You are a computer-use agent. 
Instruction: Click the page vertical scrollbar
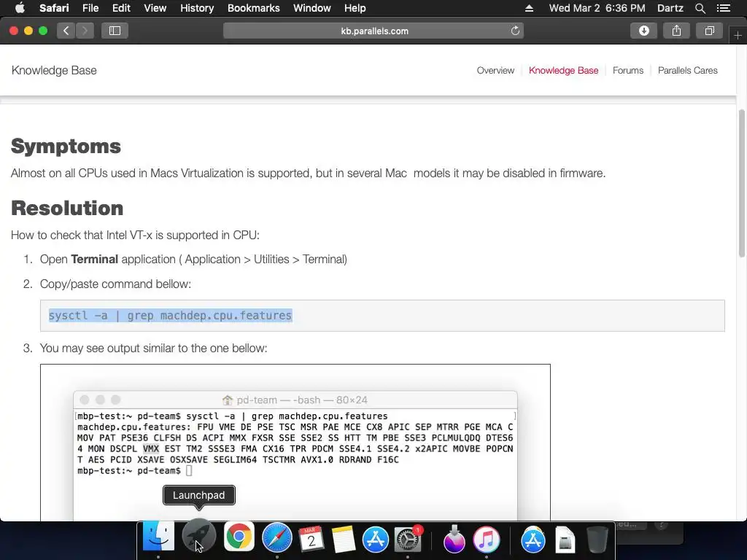(742, 183)
